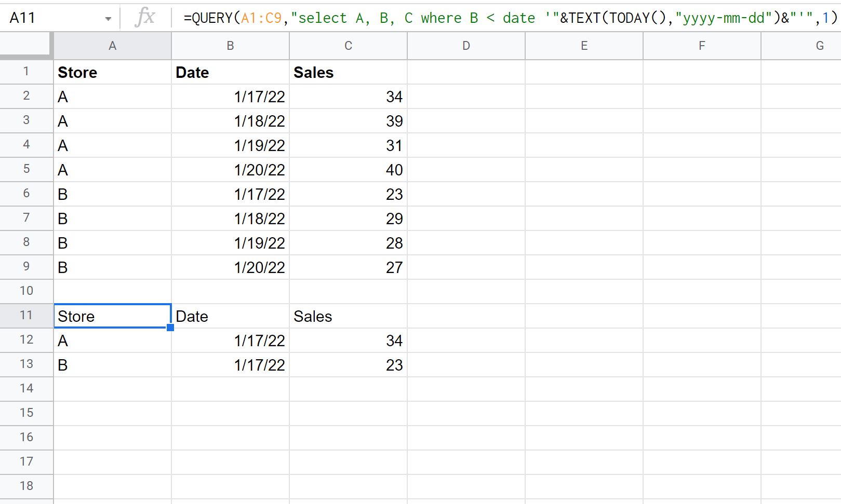The height and width of the screenshot is (504, 841).
Task: Click cell C3 containing 39
Action: pos(348,121)
